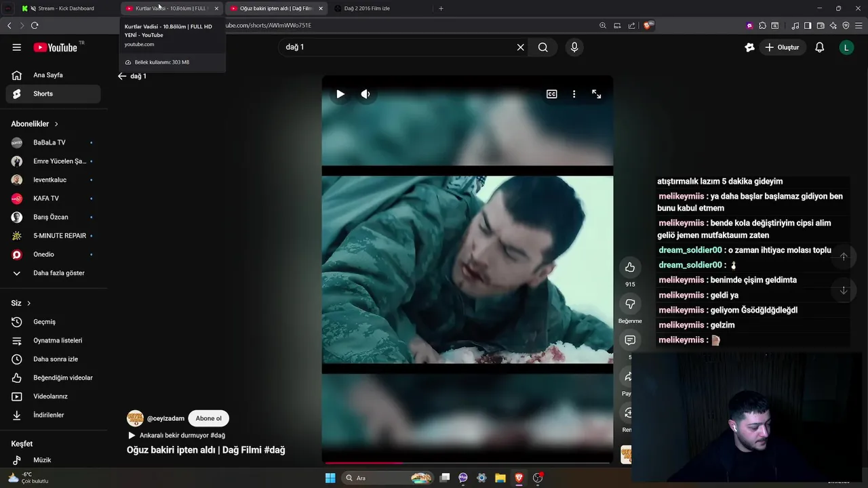The image size is (868, 488).
Task: Open the Oluştur create button
Action: click(782, 47)
